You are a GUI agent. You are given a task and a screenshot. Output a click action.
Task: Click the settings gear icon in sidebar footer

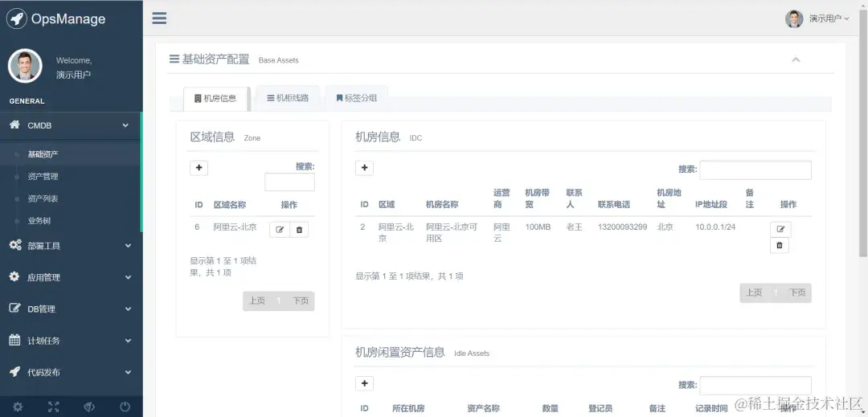tap(18, 407)
